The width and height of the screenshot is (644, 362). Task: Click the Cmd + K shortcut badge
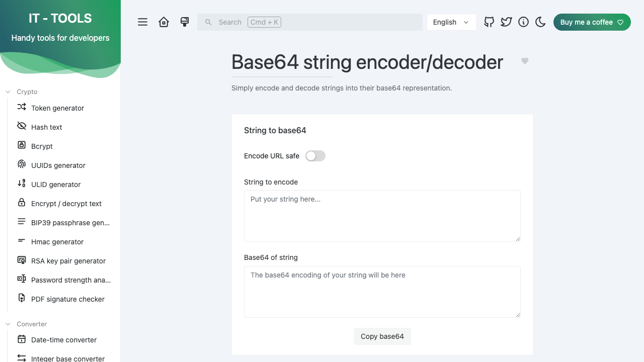click(264, 22)
